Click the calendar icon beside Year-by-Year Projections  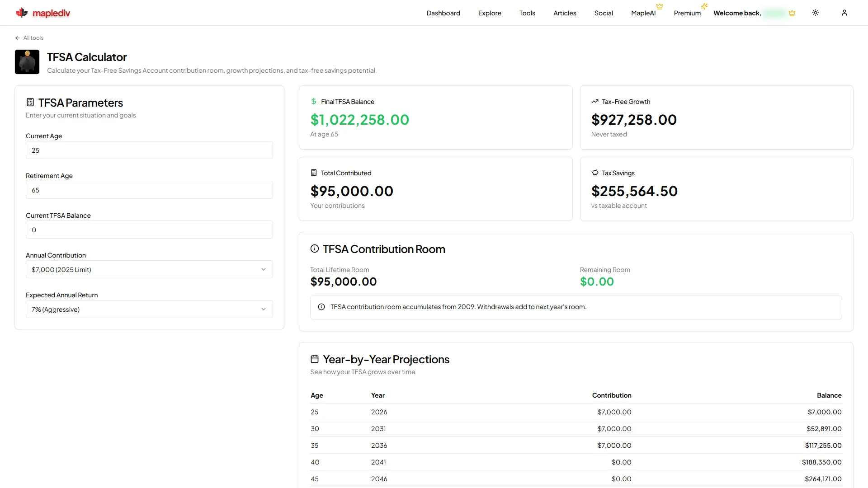315,359
